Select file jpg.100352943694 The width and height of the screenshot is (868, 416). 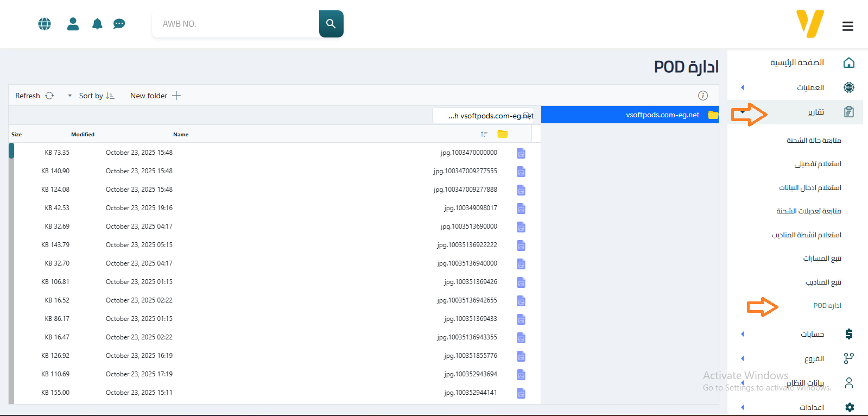pos(470,374)
